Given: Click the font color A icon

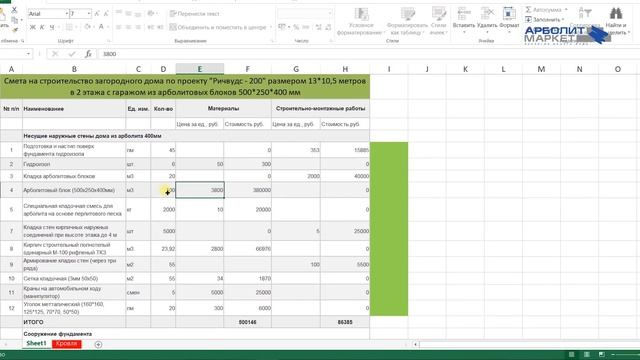Looking at the screenshot, I should (101, 27).
